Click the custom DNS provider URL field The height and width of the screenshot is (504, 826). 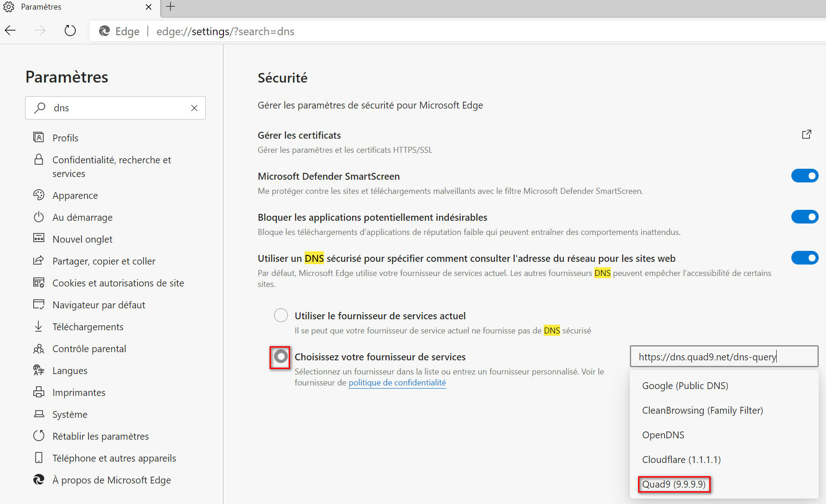(x=723, y=357)
